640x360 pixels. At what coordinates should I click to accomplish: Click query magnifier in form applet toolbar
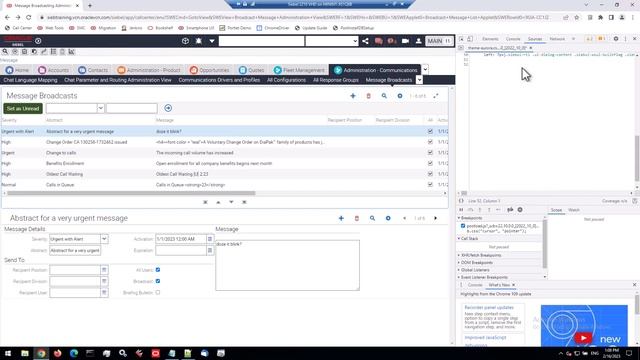[x=372, y=218]
